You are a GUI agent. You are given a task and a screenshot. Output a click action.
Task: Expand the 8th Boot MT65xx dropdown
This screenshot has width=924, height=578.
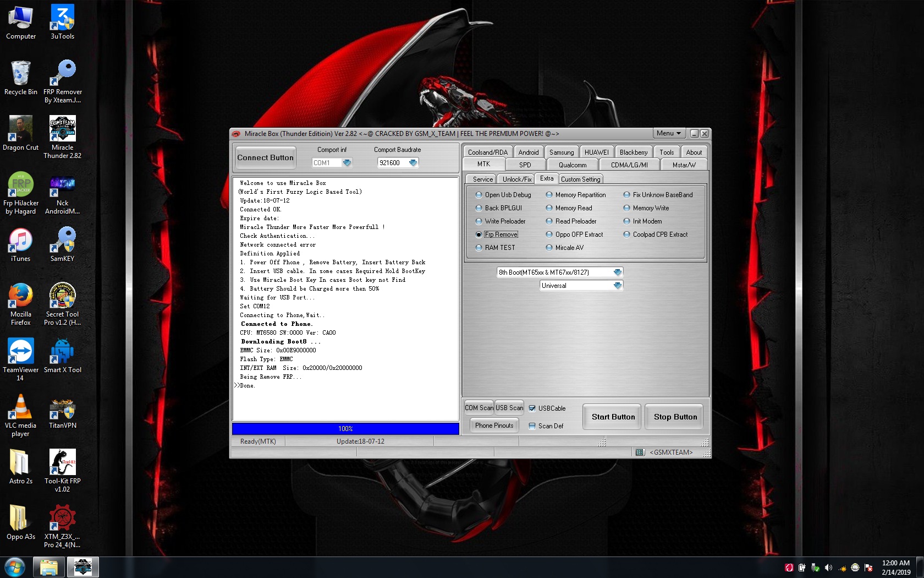click(617, 272)
